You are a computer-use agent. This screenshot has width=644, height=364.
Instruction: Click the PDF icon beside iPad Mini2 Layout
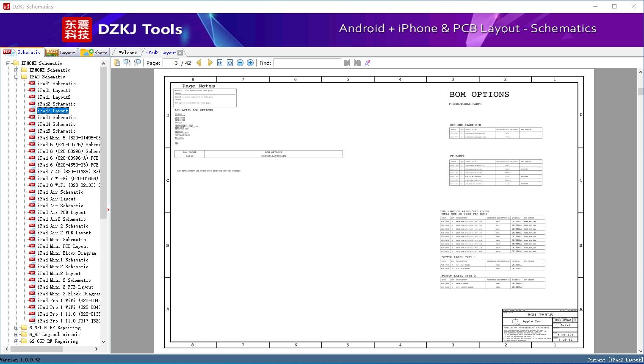click(x=32, y=273)
